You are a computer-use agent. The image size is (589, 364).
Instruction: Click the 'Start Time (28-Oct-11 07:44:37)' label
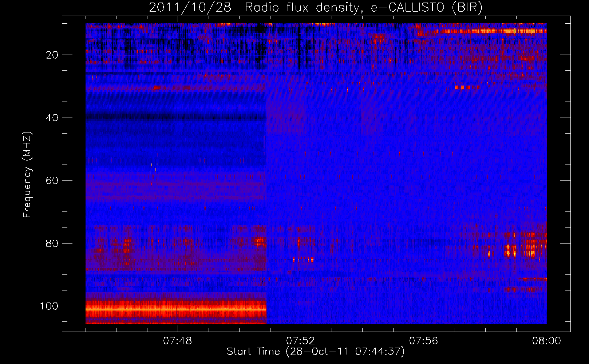pyautogui.click(x=316, y=352)
